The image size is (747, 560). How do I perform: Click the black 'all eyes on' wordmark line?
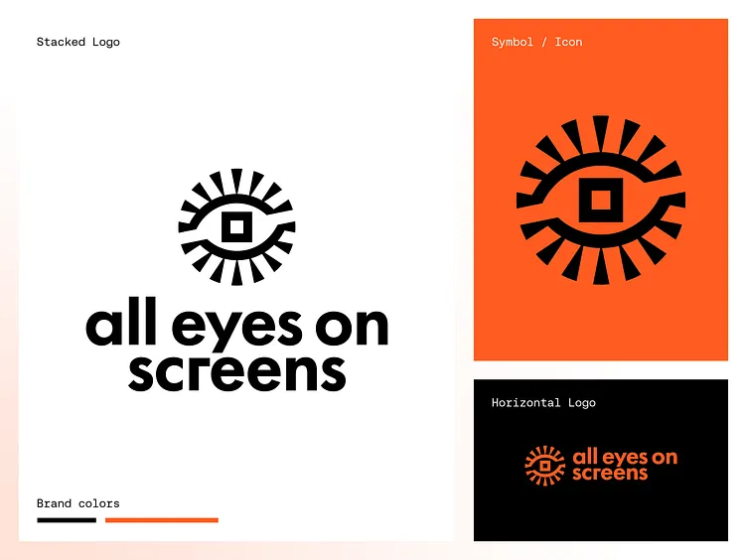tap(237, 326)
